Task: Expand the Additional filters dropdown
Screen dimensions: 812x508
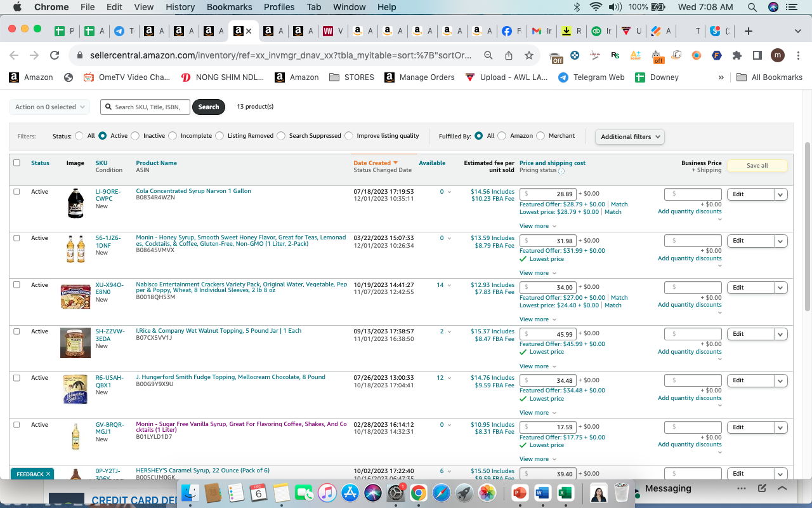Action: (630, 137)
